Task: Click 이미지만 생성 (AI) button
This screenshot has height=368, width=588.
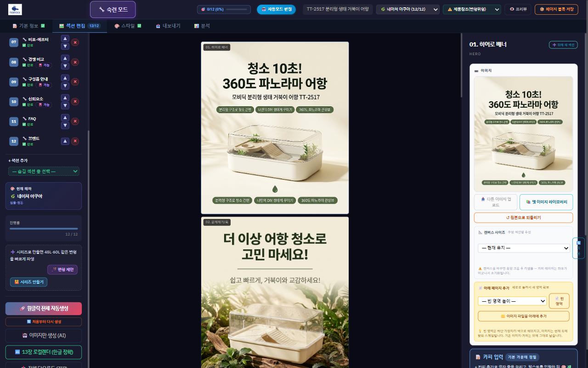Action: click(44, 335)
